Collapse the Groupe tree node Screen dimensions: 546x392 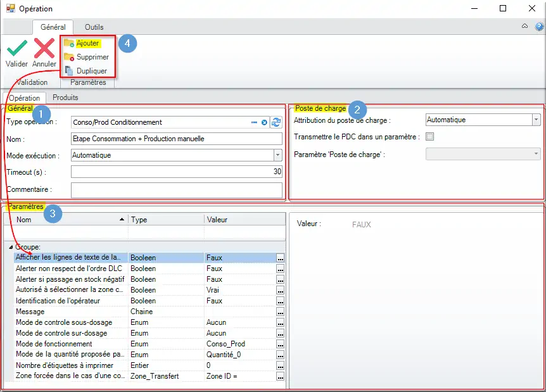(11, 247)
